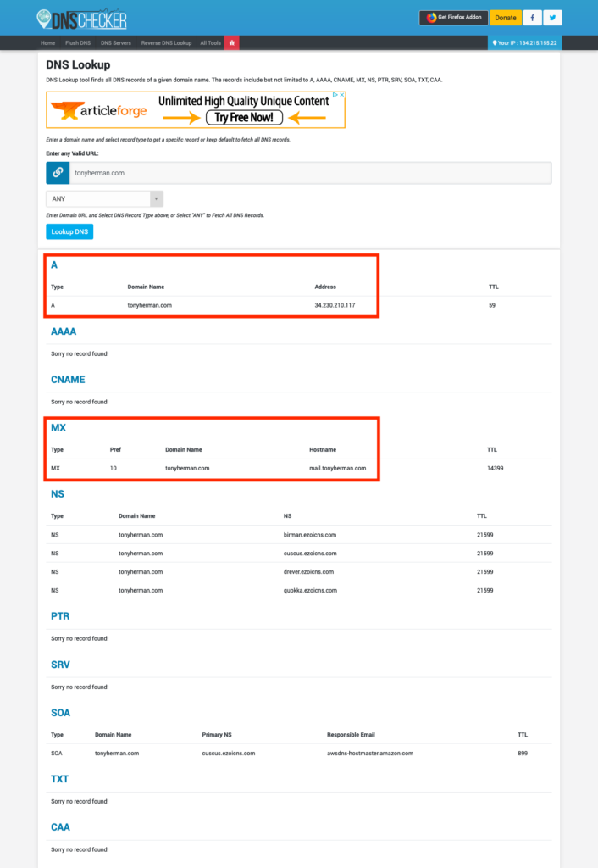Click the Facebook icon button
This screenshot has height=868, width=598.
[532, 18]
